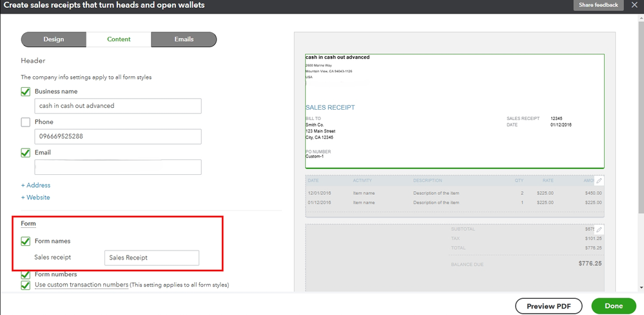The image size is (644, 315).
Task: Click the Sales receipt form name field
Action: pyautogui.click(x=152, y=258)
